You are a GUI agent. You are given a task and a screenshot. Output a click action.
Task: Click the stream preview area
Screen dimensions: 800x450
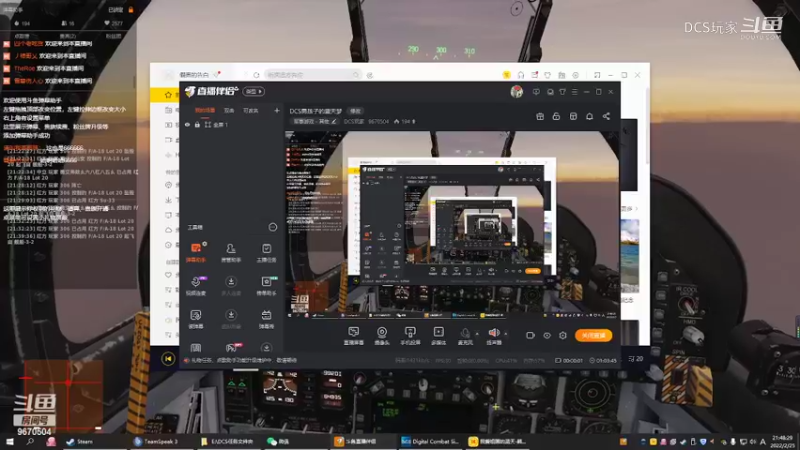(452, 225)
